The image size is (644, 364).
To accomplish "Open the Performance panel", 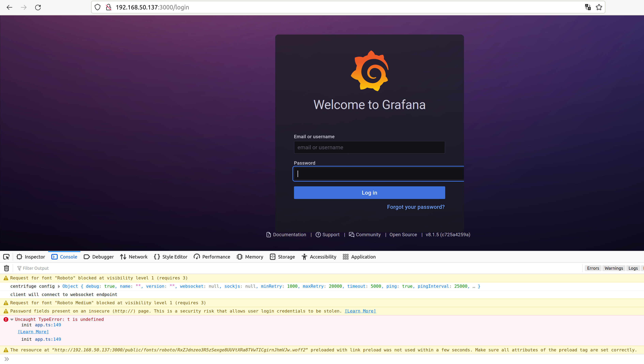I will (x=212, y=257).
